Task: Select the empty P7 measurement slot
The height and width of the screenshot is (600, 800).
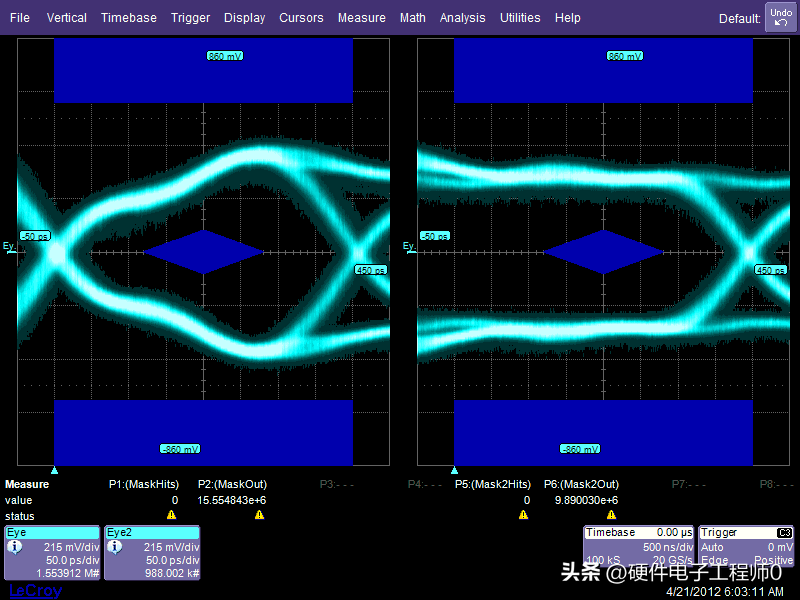Action: 689,484
